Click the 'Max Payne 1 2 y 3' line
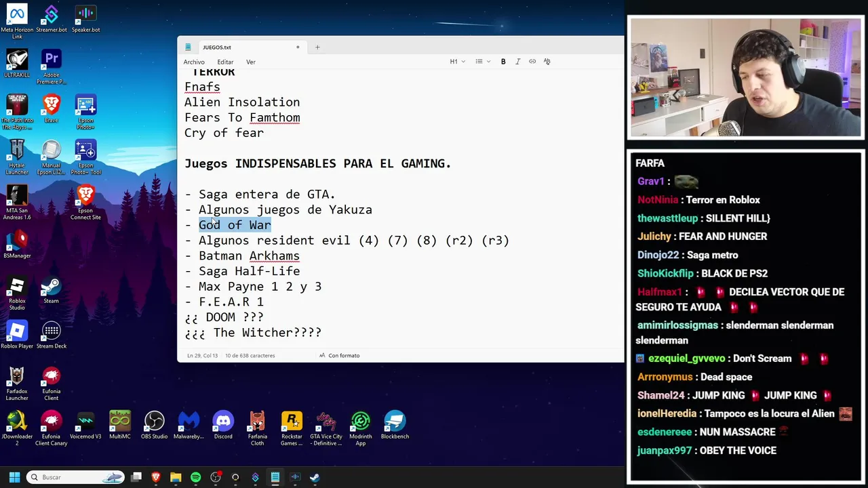 [260, 287]
